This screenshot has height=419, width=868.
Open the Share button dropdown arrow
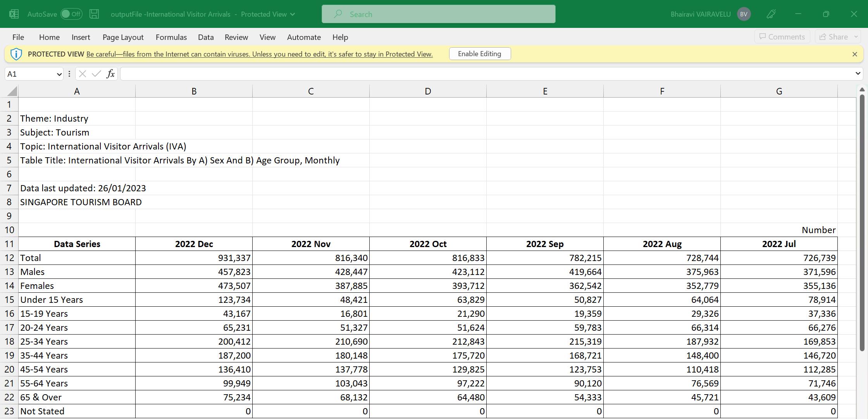856,37
